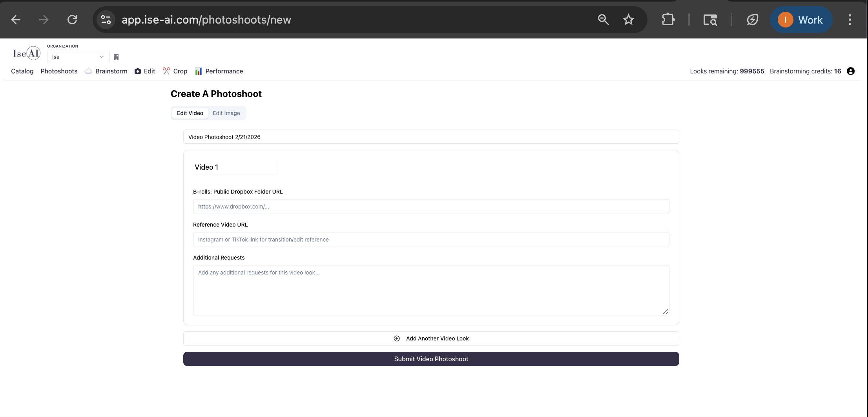Viewport: 868px width, 417px height.
Task: Select the Brainstorm cloud icon
Action: click(x=88, y=71)
